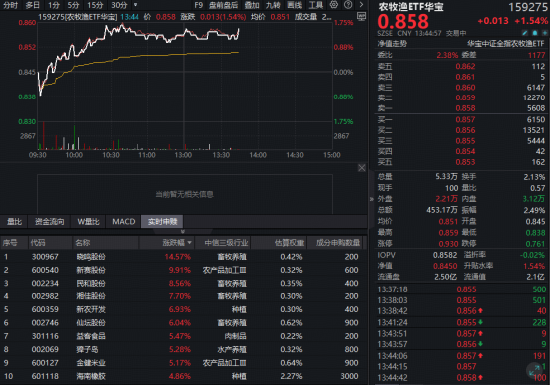The height and width of the screenshot is (385, 550).
Task: Open the help question mark icon
Action: pyautogui.click(x=348, y=5)
